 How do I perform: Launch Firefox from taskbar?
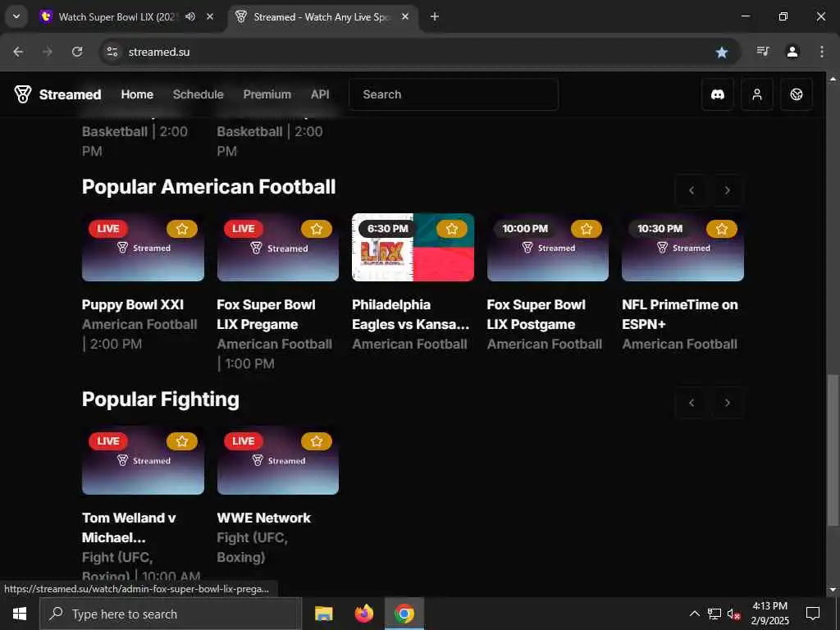click(x=364, y=614)
